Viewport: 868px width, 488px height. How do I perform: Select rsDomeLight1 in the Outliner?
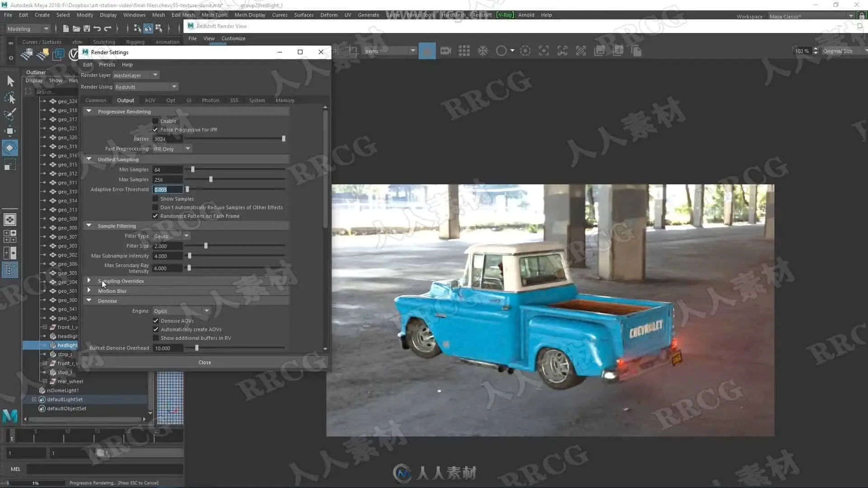pyautogui.click(x=63, y=390)
